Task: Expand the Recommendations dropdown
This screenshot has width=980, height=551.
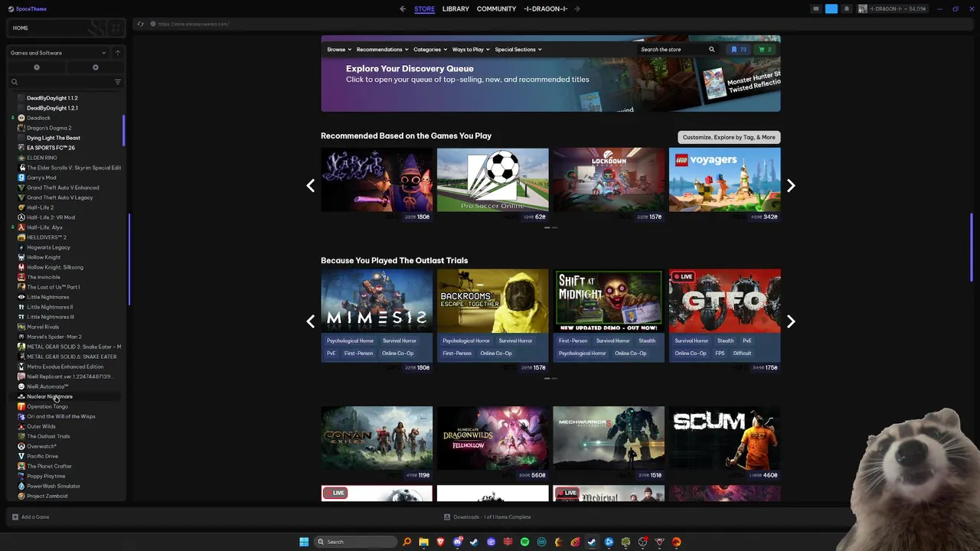Action: (382, 50)
